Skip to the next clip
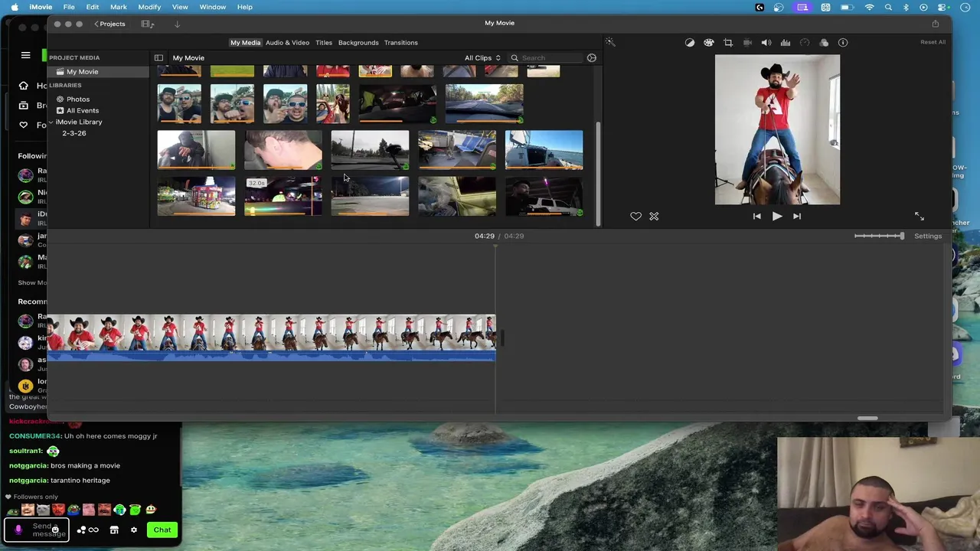 click(797, 217)
